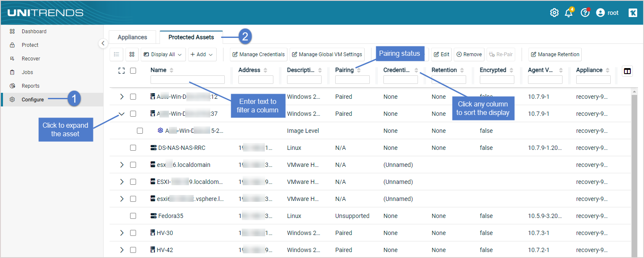
Task: Click the Recover icon in the sidebar
Action: click(x=12, y=59)
